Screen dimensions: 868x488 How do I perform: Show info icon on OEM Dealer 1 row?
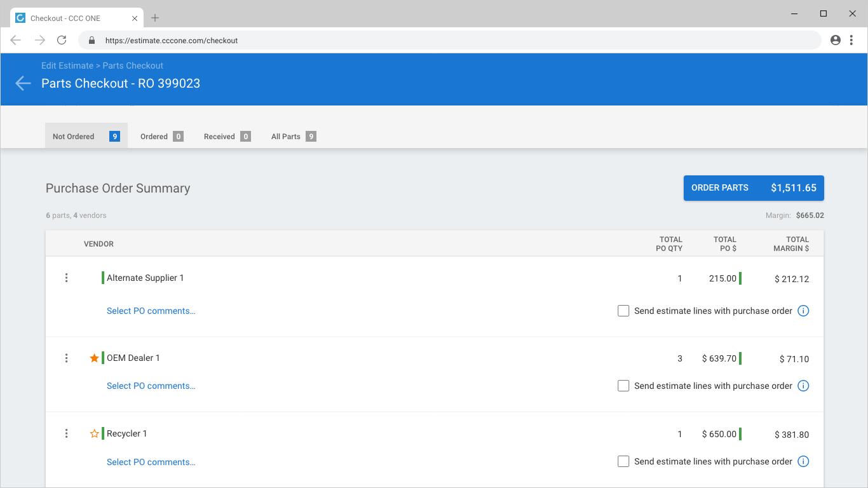point(803,386)
